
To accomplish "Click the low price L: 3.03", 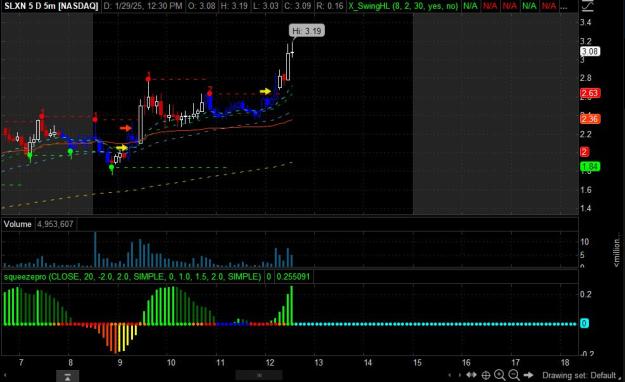I will [266, 6].
